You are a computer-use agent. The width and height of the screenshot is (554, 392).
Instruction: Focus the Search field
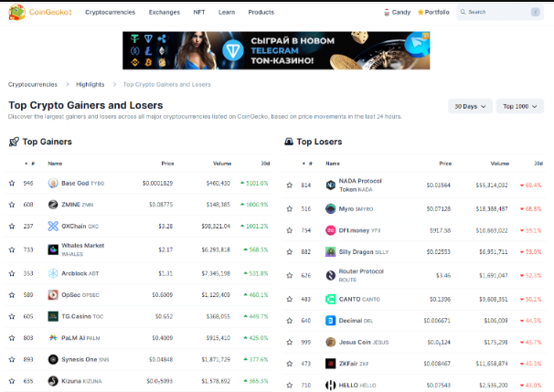click(x=499, y=12)
